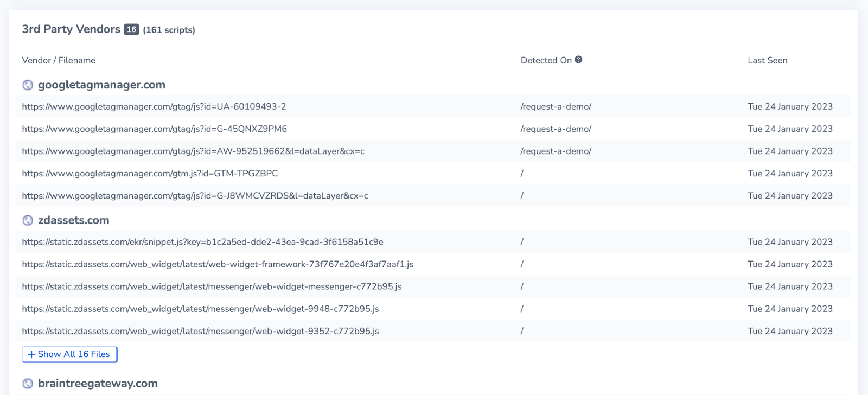Click /request-a-demo/ in the UA-60109493-2 row
This screenshot has width=868, height=395.
click(556, 107)
